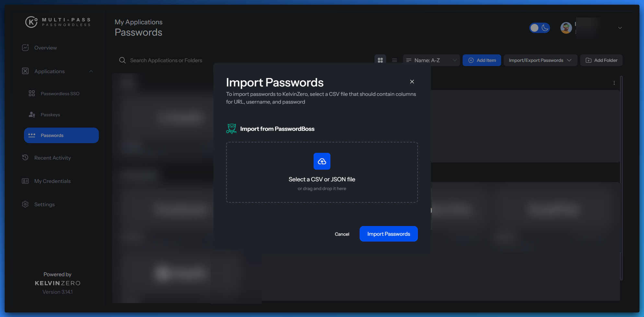644x317 pixels.
Task: Toggle dark mode switch
Action: pyautogui.click(x=539, y=28)
